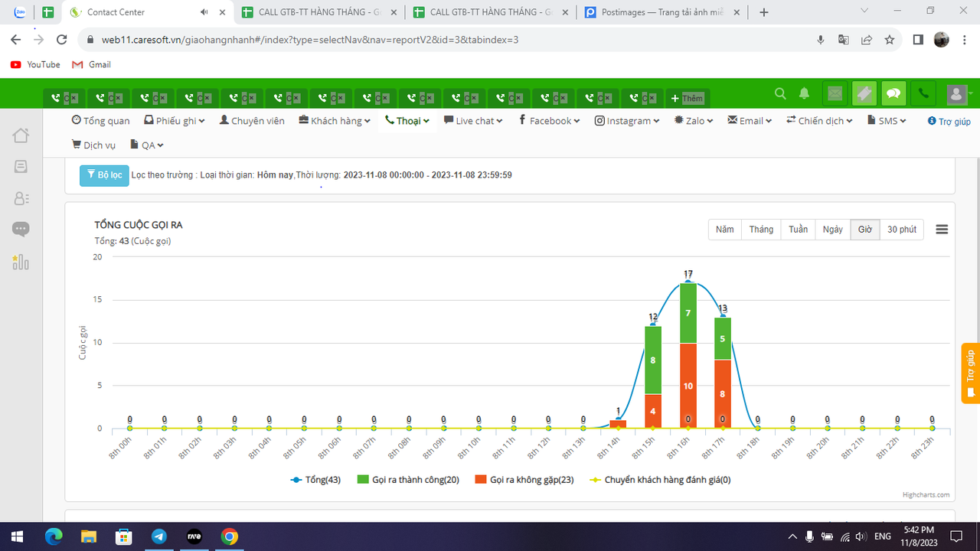Open the YouTube bookmark

point(35,64)
